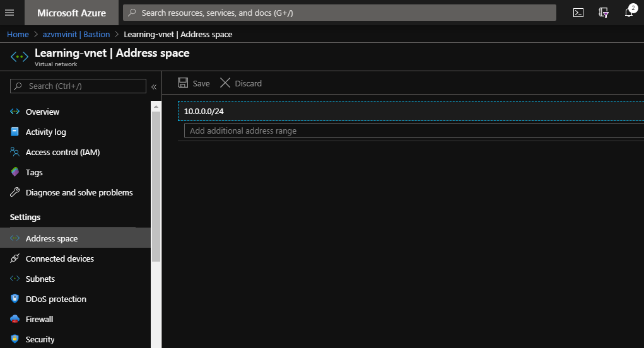Click the Learning-vnet virtual network icon
Viewport: 644px width, 348px height.
(20, 57)
